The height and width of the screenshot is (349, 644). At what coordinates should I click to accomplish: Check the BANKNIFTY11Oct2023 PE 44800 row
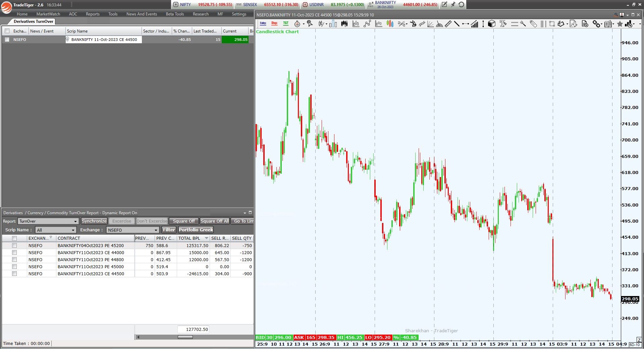click(14, 259)
